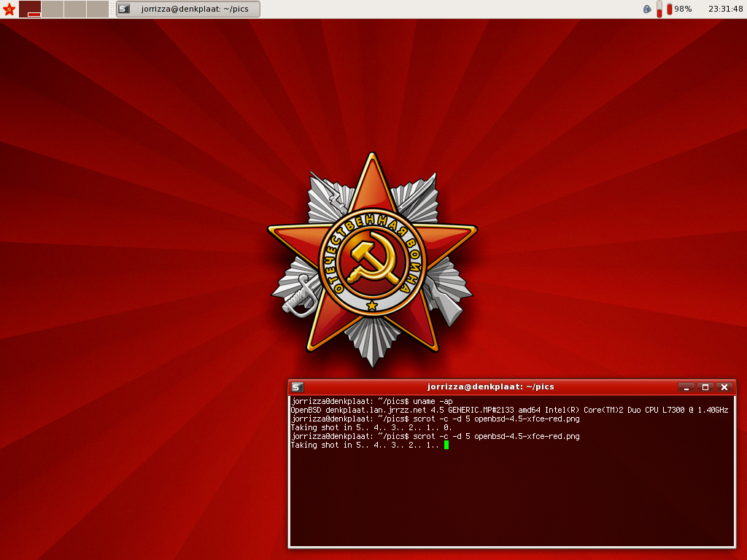Switch to the first workspace

(29, 9)
